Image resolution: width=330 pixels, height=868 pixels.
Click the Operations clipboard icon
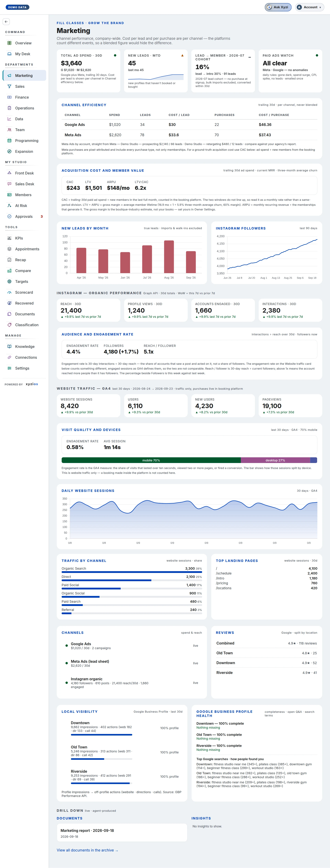click(9, 108)
